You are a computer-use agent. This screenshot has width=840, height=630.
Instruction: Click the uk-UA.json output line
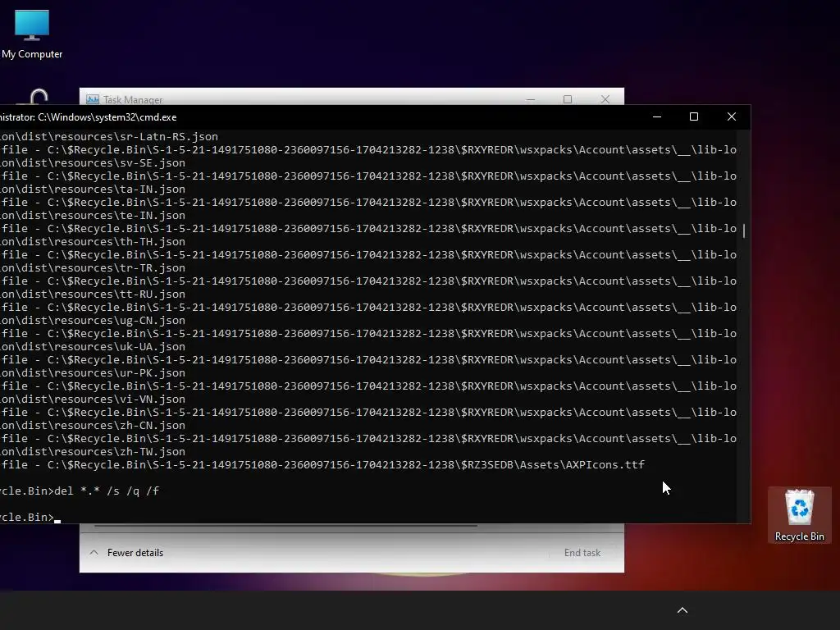[93, 347]
